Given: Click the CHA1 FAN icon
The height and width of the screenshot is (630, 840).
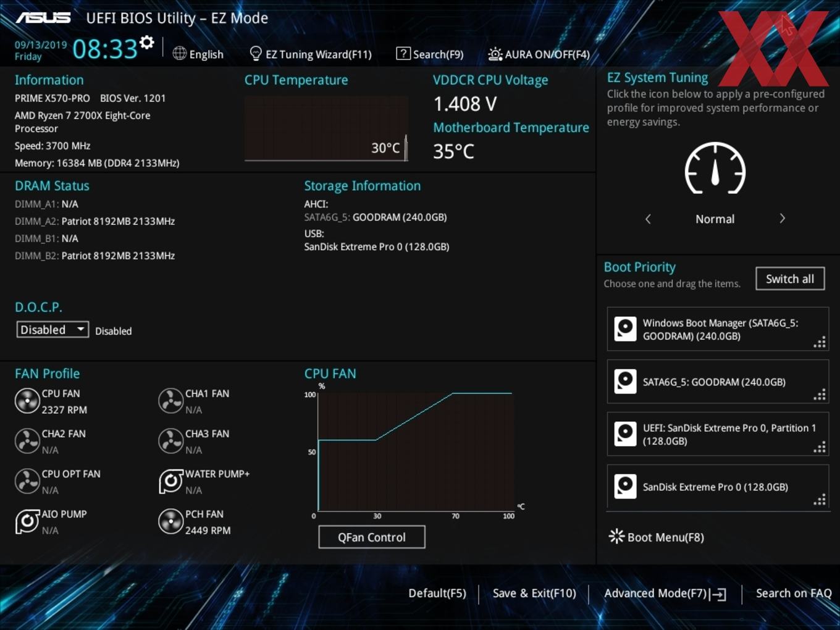Looking at the screenshot, I should [170, 401].
